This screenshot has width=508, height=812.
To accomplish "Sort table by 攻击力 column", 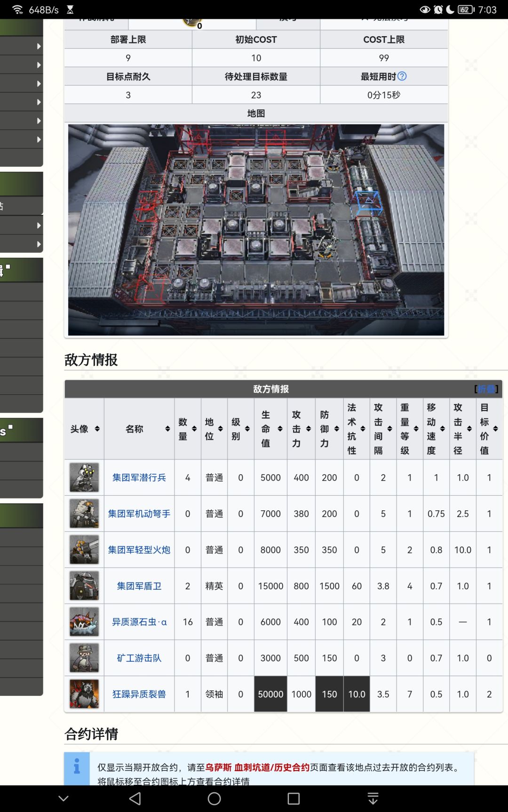I will click(x=308, y=429).
